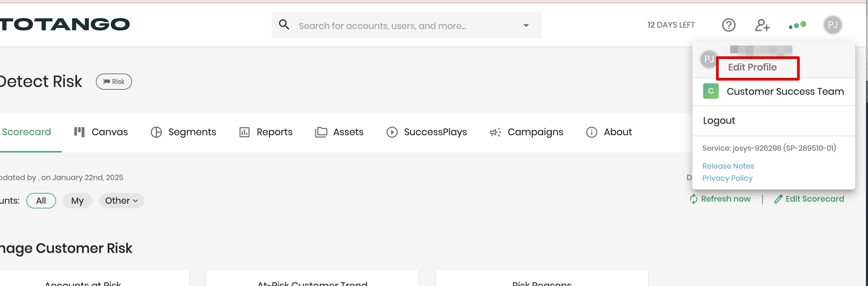Screen dimensions: 868x286
Task: Click the green Customer Success Team icon
Action: coord(711,91)
